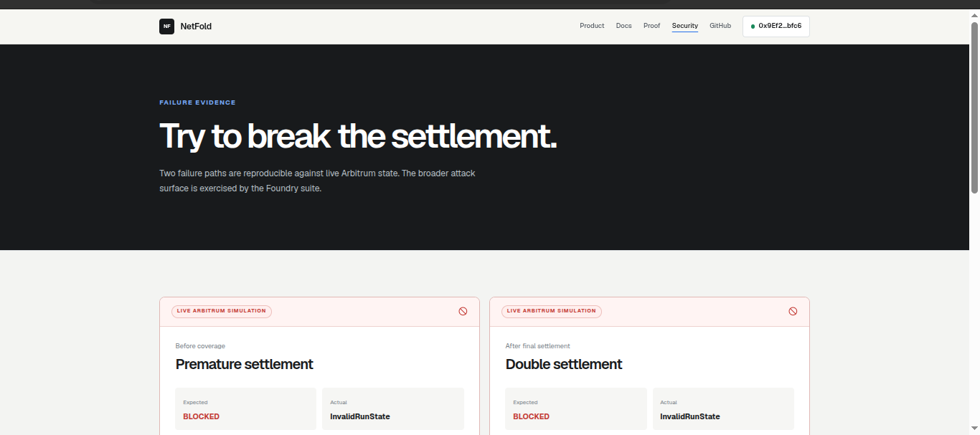Viewport: 980px width, 435px height.
Task: Click the Actual InvalidRunState box under Double settlement
Action: 723,409
